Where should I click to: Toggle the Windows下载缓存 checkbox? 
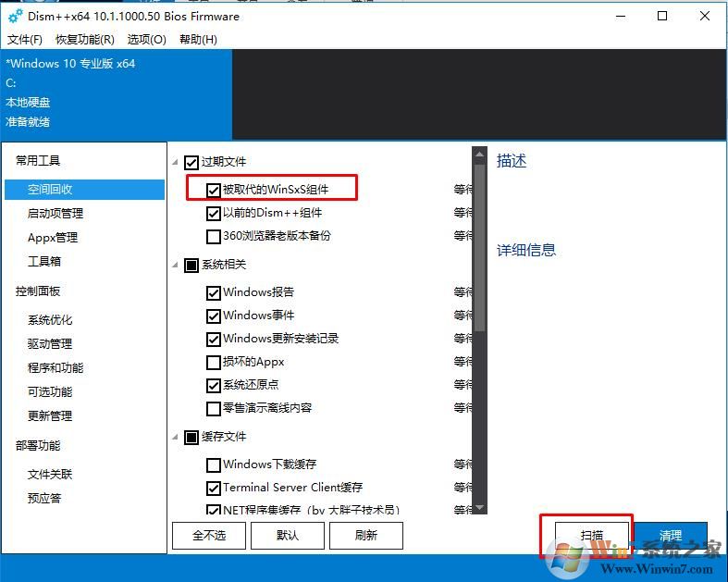[215, 464]
